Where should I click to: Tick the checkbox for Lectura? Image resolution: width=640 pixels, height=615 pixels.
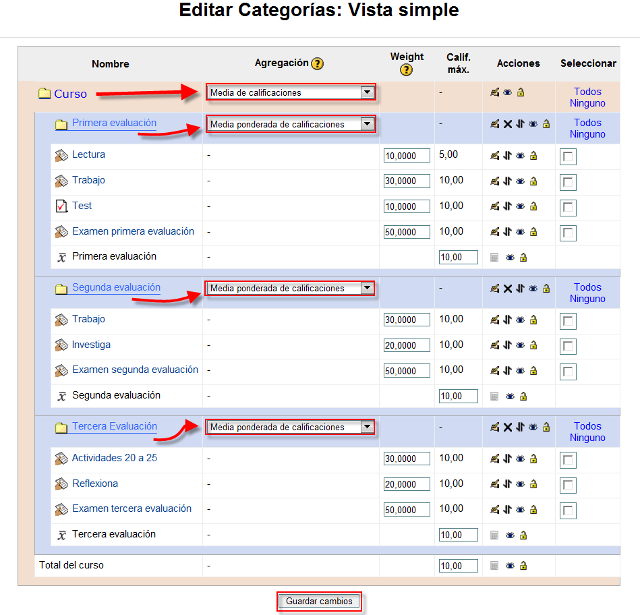568,157
